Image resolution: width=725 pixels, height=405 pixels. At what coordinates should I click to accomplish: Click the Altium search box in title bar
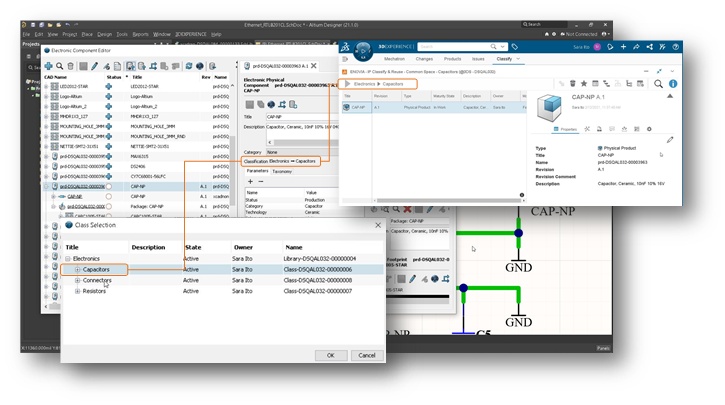pyautogui.click(x=544, y=24)
